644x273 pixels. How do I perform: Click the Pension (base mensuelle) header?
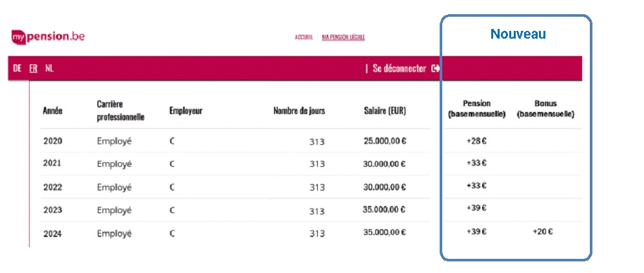[x=476, y=108]
